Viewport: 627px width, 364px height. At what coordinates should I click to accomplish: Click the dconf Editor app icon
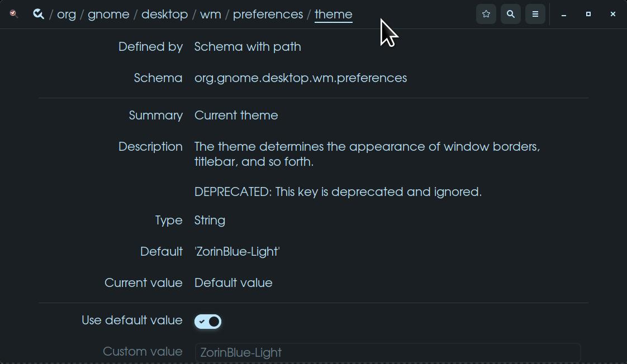click(x=14, y=14)
